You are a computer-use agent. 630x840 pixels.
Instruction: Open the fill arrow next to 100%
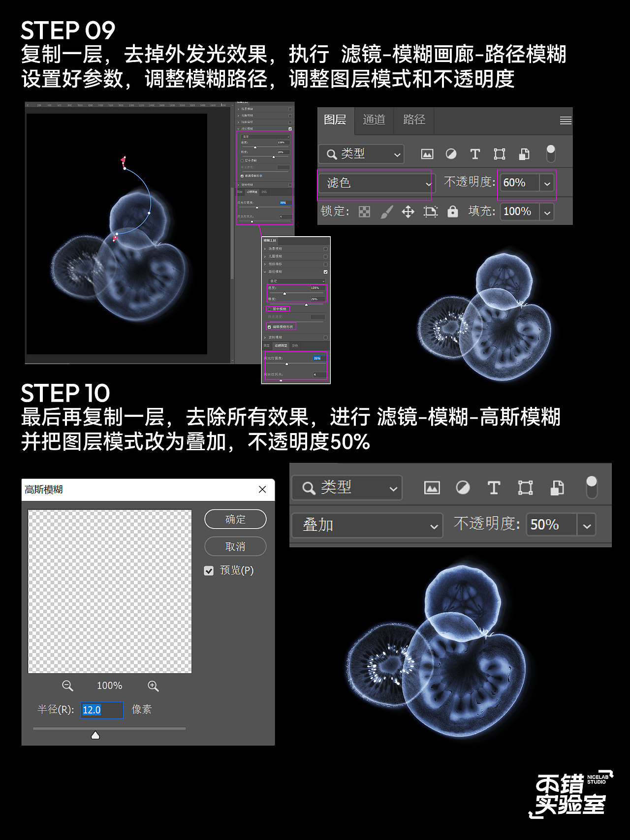tap(547, 212)
